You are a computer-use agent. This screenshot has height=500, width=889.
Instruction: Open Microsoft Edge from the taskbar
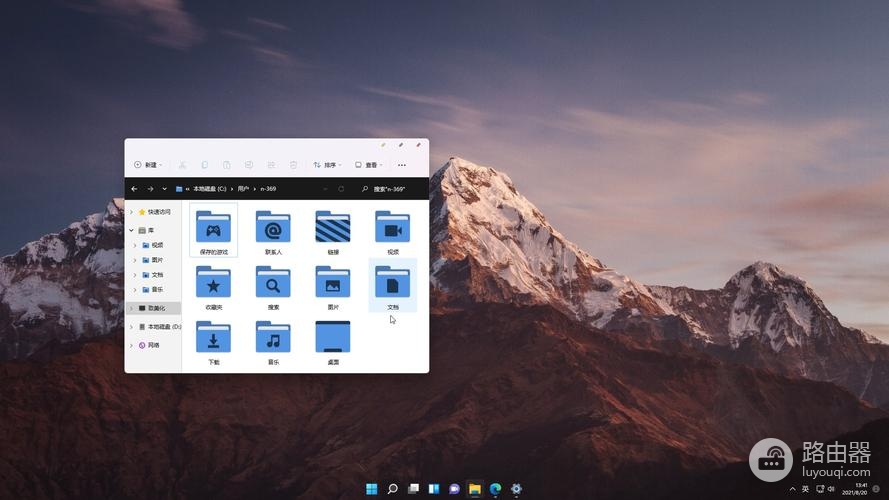495,489
